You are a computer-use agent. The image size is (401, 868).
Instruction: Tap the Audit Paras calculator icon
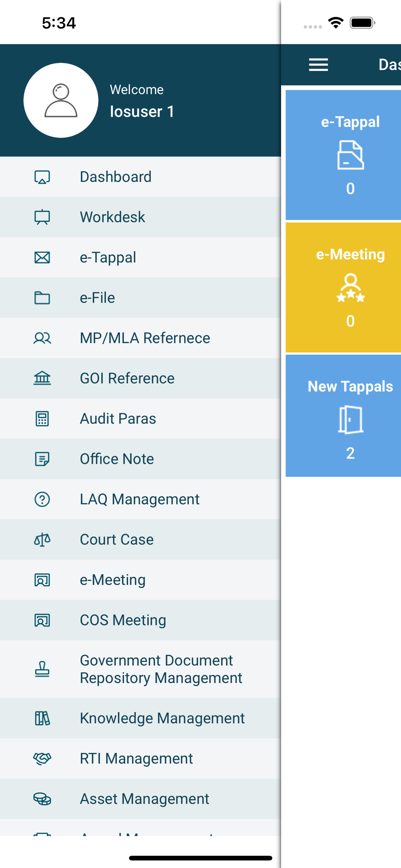pos(42,419)
